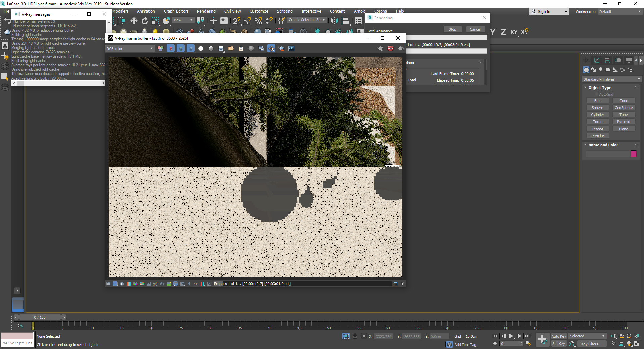The image size is (644, 349).
Task: Click Cancel in the Rendering dialog
Action: pyautogui.click(x=475, y=29)
